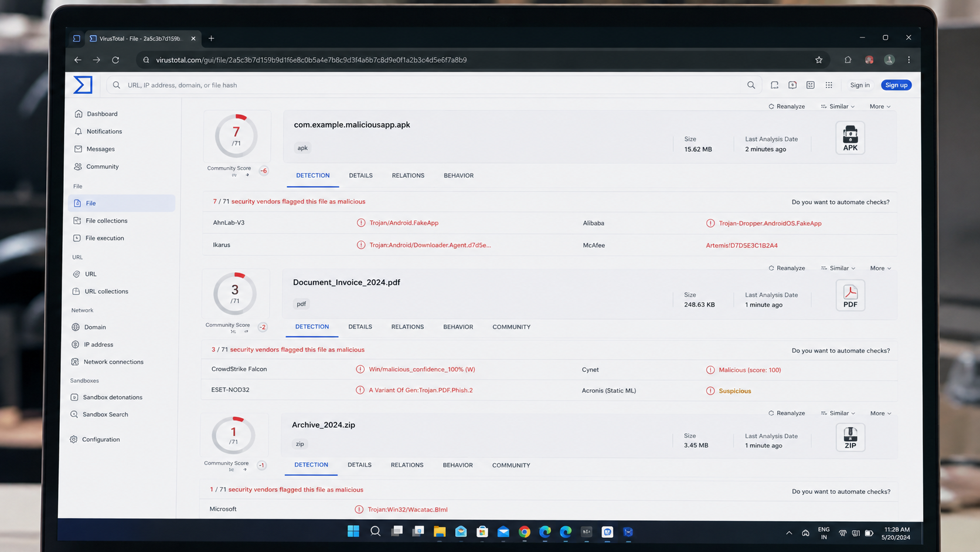Expand Similar dropdown for com.example.maliciousapp.apk
The width and height of the screenshot is (980, 552).
pos(838,107)
